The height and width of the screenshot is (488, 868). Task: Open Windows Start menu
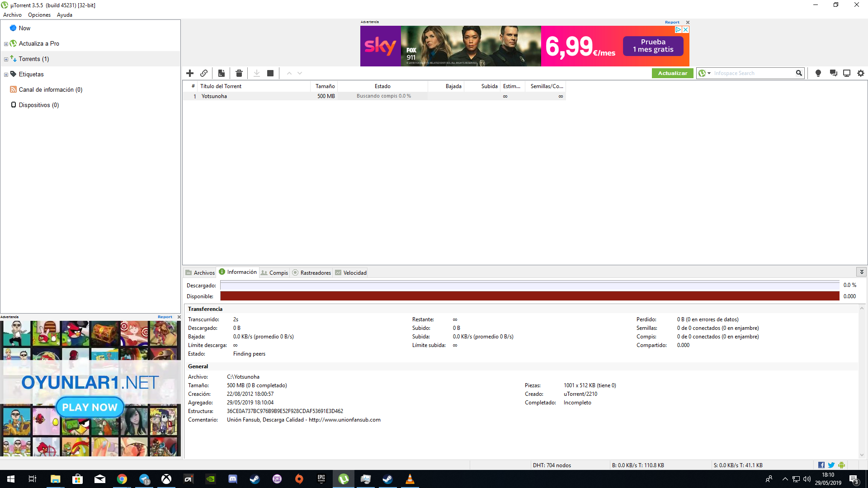tap(11, 479)
